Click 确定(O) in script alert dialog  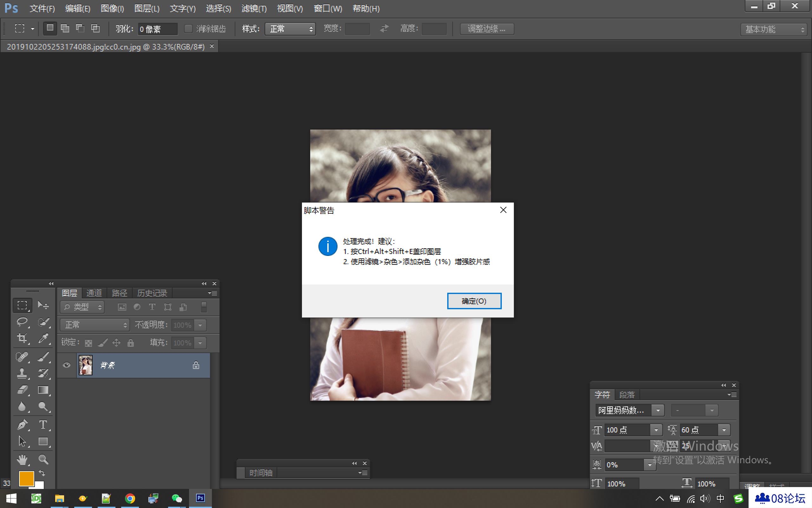click(474, 301)
